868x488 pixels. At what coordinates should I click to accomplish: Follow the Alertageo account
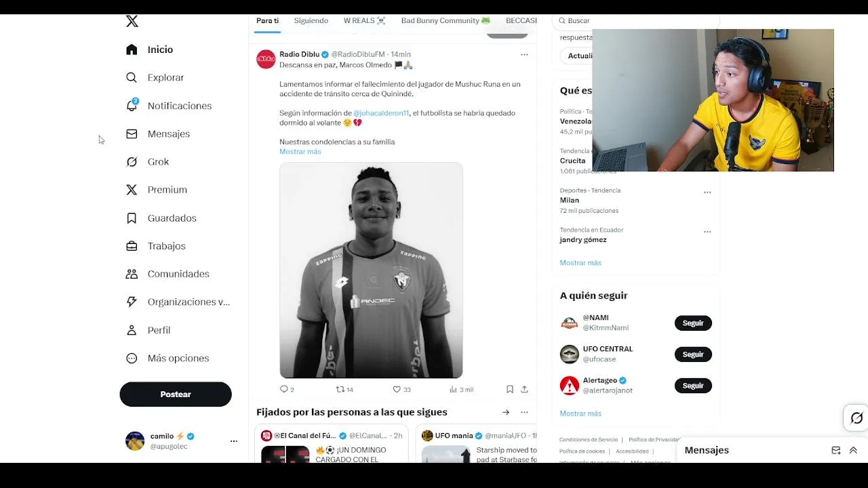(x=693, y=386)
